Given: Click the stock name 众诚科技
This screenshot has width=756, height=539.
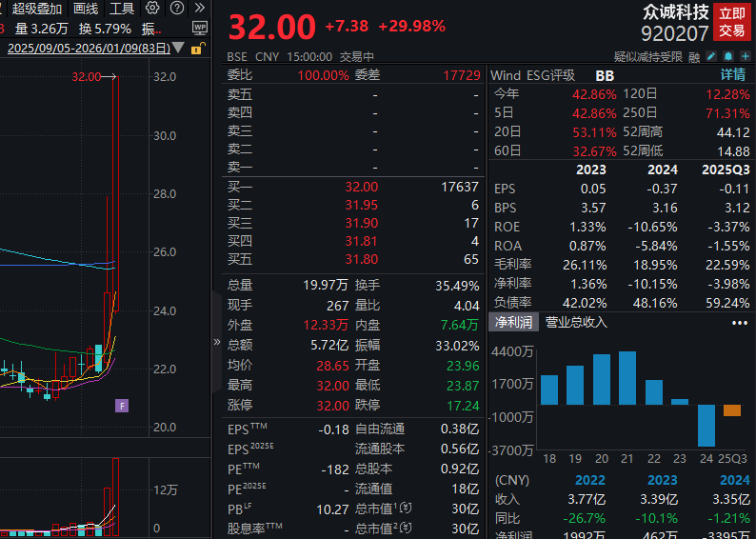Looking at the screenshot, I should click(675, 12).
